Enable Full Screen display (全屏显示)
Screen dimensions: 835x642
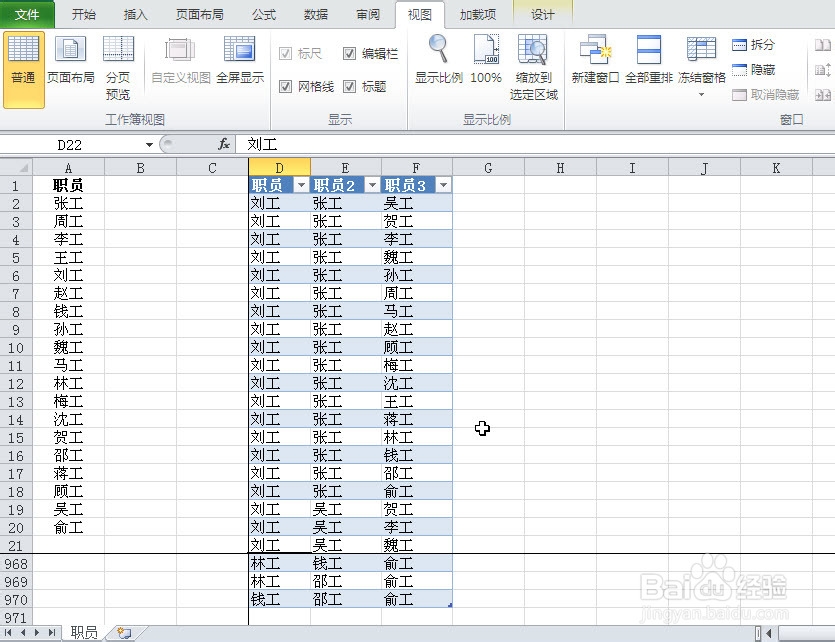click(x=240, y=60)
